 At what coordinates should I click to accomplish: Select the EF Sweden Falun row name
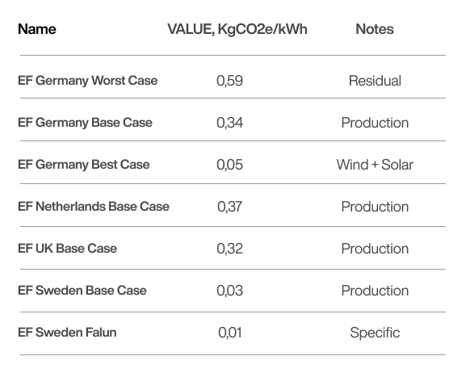[x=67, y=332]
